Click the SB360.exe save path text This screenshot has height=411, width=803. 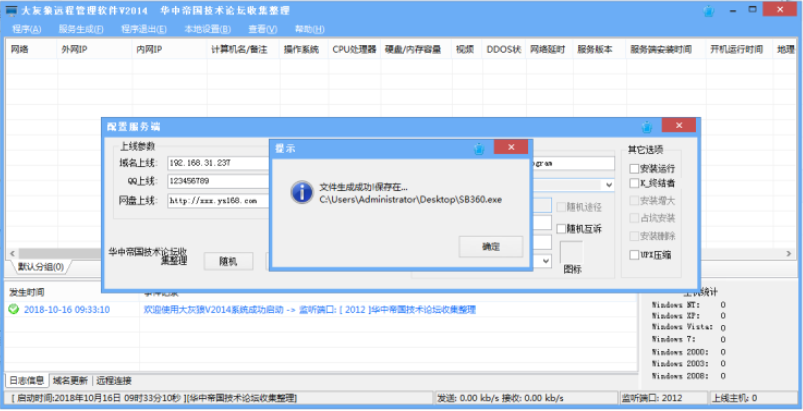point(411,200)
